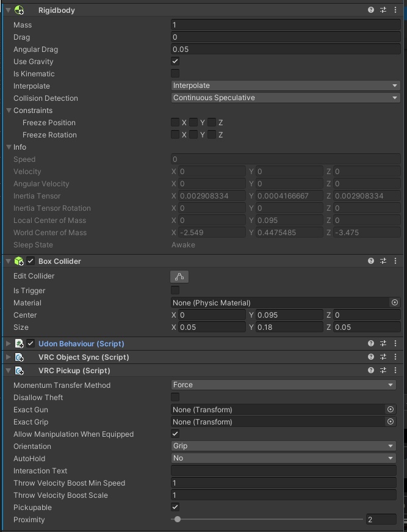The height and width of the screenshot is (532, 407).
Task: Uncheck the Pickupable option
Action: tap(175, 507)
